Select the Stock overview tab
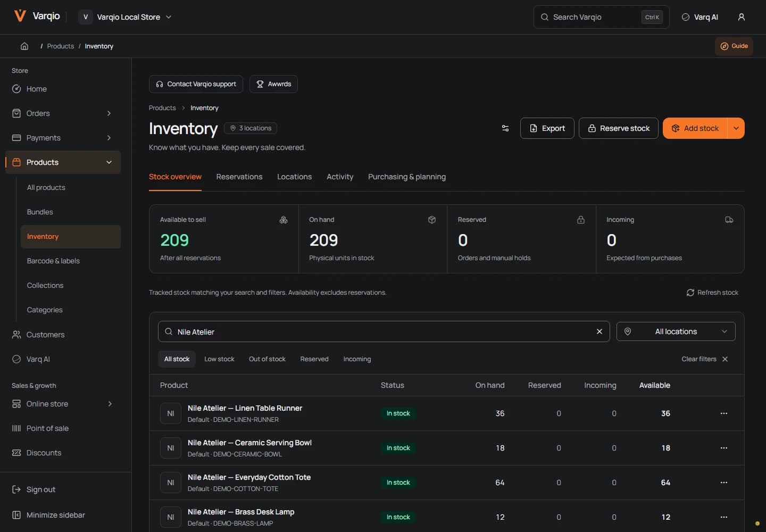This screenshot has width=766, height=532. tap(175, 177)
